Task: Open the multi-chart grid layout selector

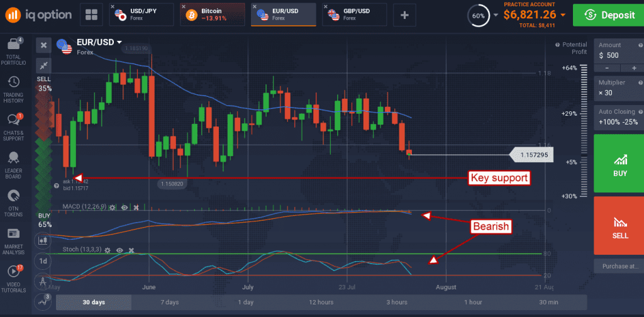Action: click(x=91, y=15)
